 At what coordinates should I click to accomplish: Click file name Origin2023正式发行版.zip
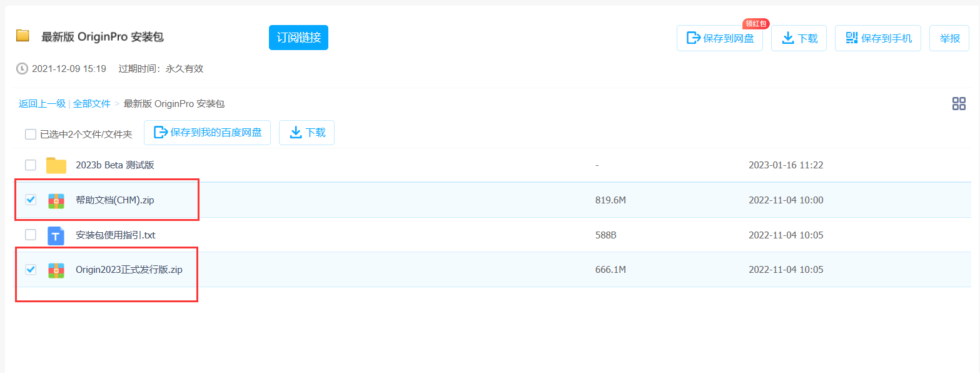129,270
